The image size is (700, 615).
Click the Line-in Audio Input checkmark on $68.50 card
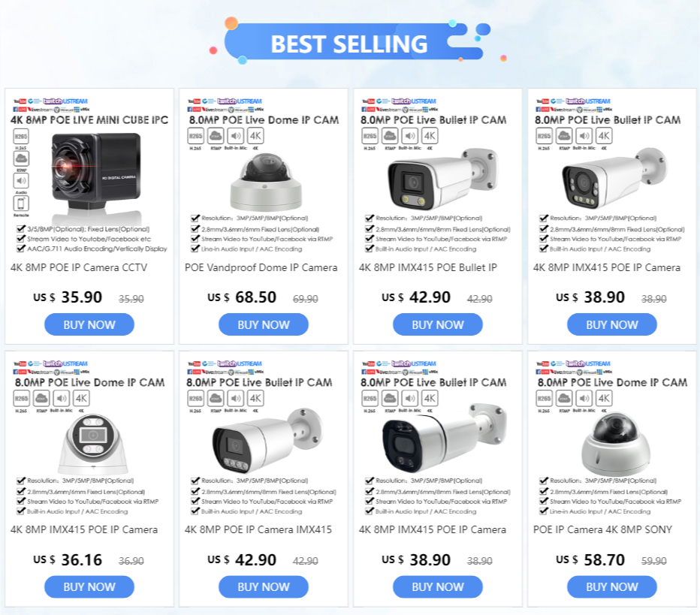point(195,249)
